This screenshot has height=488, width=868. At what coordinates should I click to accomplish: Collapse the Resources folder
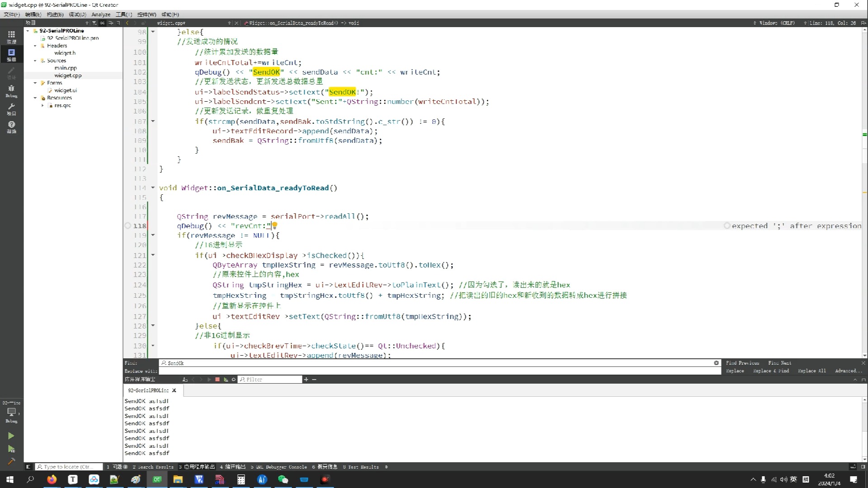click(35, 98)
